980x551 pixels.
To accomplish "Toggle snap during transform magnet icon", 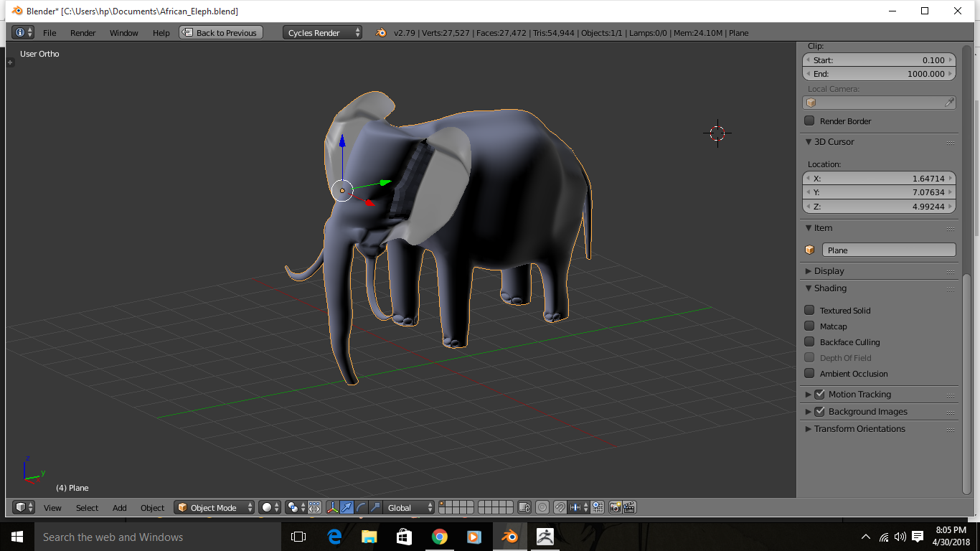I will point(560,507).
